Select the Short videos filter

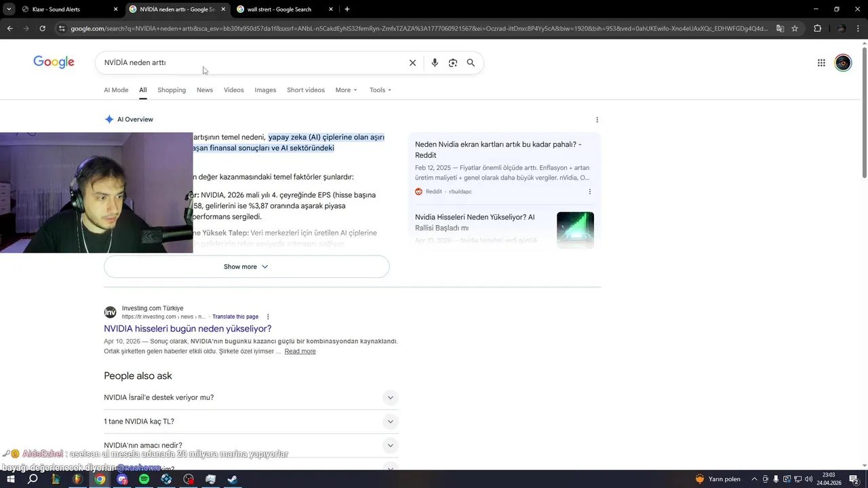tap(306, 90)
